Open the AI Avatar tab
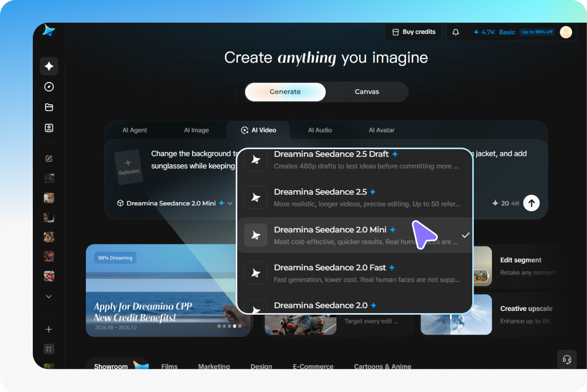 382,130
